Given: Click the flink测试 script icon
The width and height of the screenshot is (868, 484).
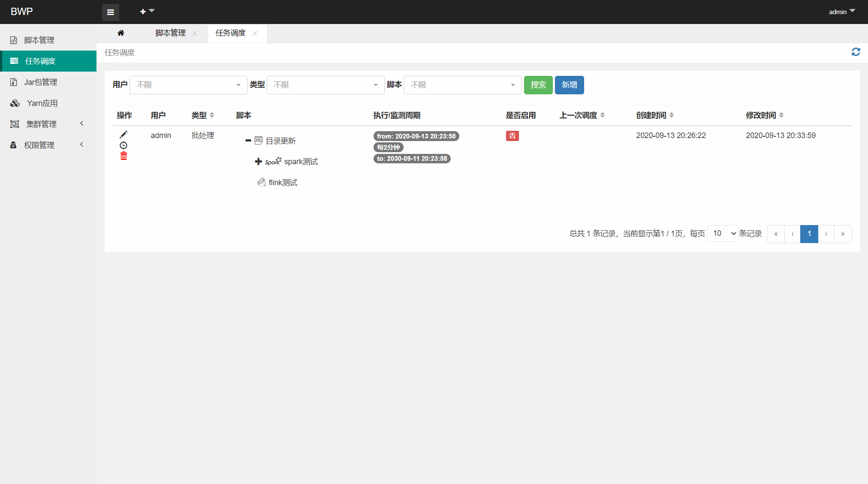Looking at the screenshot, I should click(x=262, y=182).
